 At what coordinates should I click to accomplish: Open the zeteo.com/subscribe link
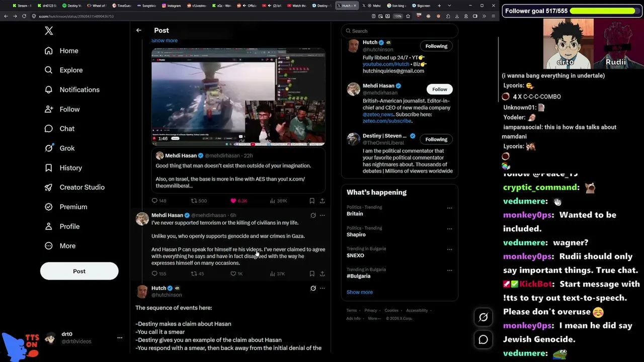click(x=387, y=121)
